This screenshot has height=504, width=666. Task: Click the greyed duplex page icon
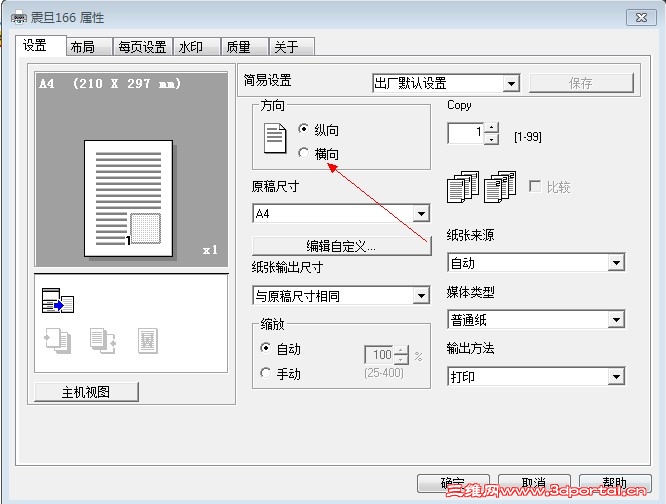point(58,341)
